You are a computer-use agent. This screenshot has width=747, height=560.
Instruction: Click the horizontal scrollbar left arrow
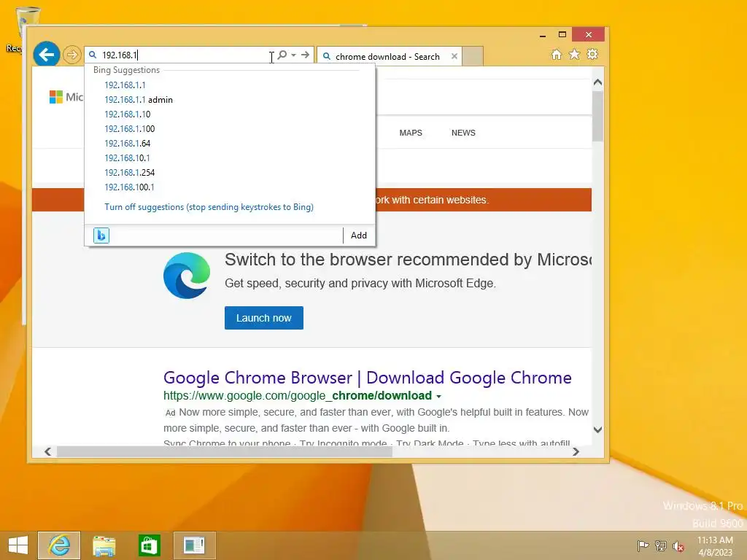click(47, 451)
